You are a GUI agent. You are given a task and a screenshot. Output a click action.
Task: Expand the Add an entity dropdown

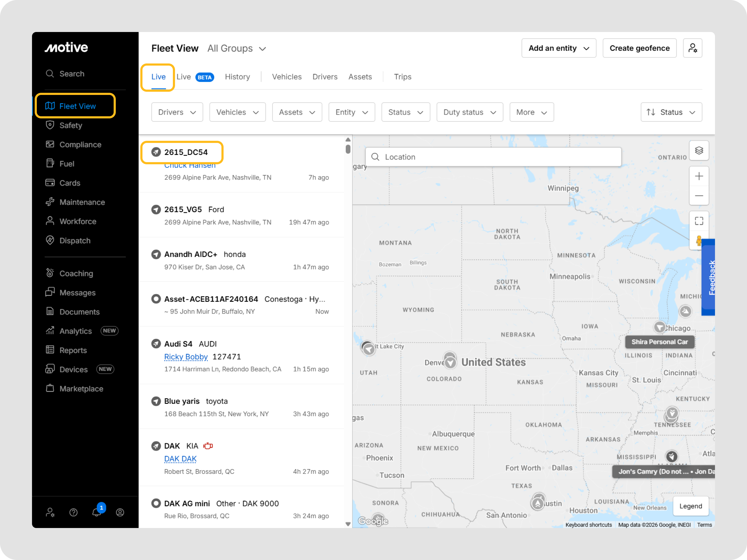[559, 48]
